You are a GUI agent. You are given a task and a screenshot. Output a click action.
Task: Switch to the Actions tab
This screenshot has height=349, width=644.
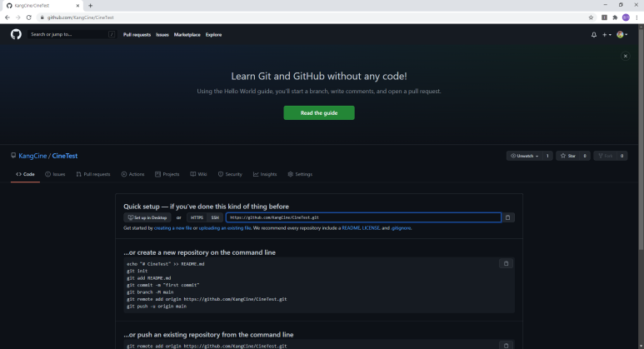tap(132, 175)
